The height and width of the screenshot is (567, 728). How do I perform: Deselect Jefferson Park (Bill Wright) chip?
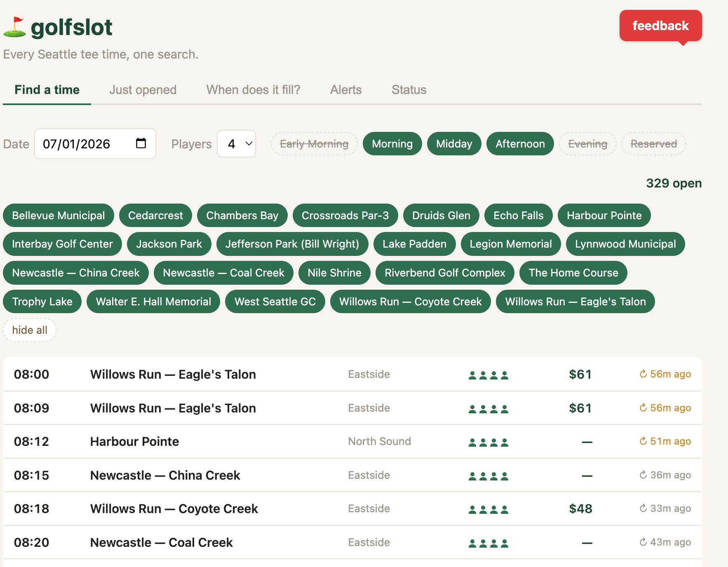tap(292, 244)
